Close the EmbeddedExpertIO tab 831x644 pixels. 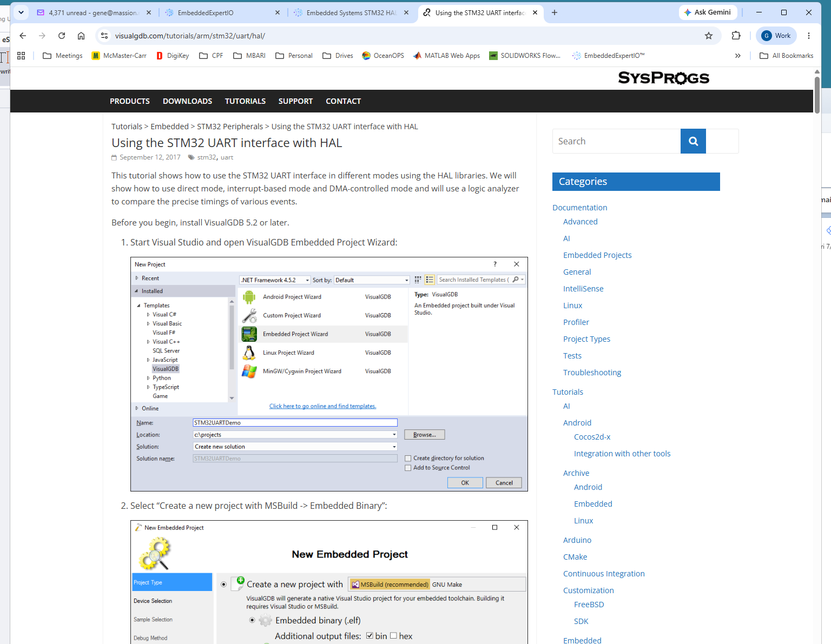coord(278,12)
